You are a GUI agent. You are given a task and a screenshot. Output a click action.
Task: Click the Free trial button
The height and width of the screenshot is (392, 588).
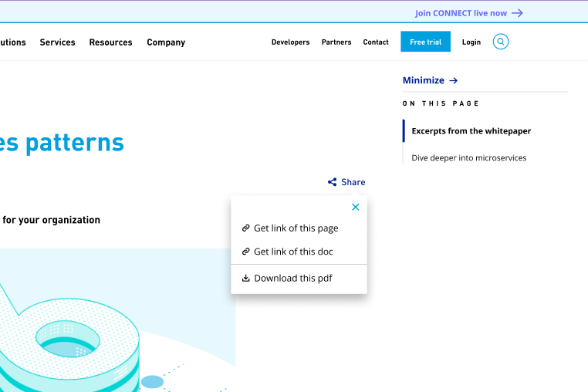[426, 42]
